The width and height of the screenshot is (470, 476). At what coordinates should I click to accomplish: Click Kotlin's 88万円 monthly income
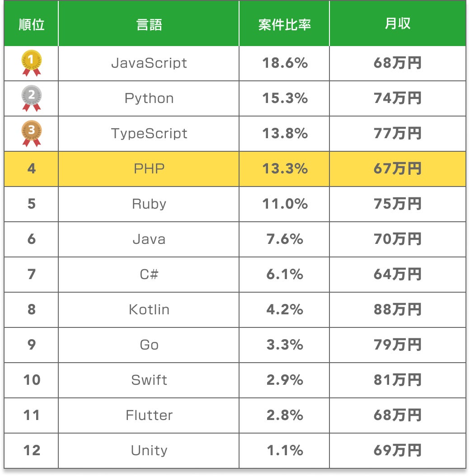(397, 310)
